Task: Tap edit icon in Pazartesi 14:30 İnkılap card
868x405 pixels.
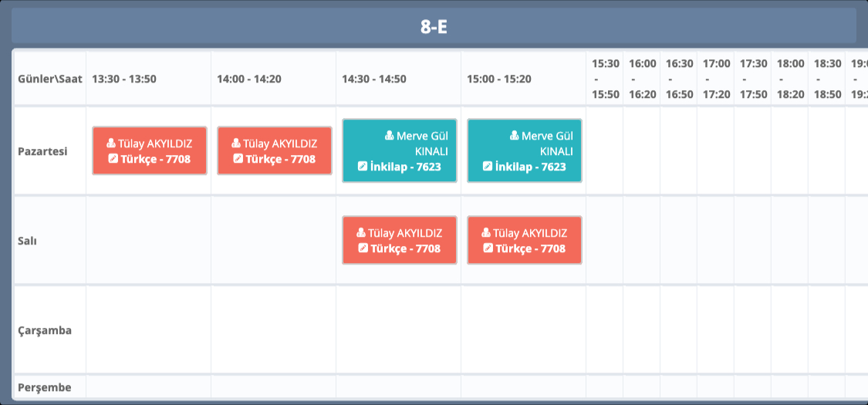Action: click(x=363, y=166)
